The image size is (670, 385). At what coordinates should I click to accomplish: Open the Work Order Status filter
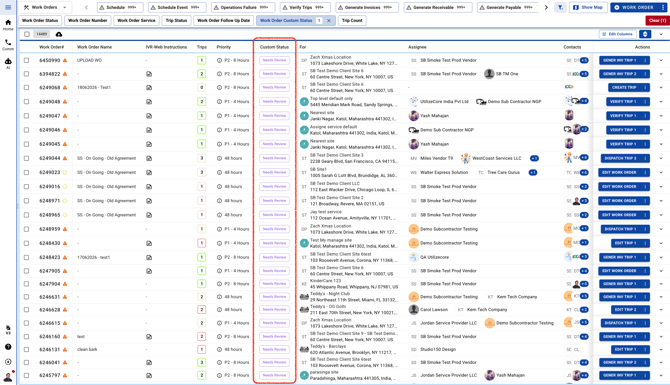pyautogui.click(x=40, y=21)
